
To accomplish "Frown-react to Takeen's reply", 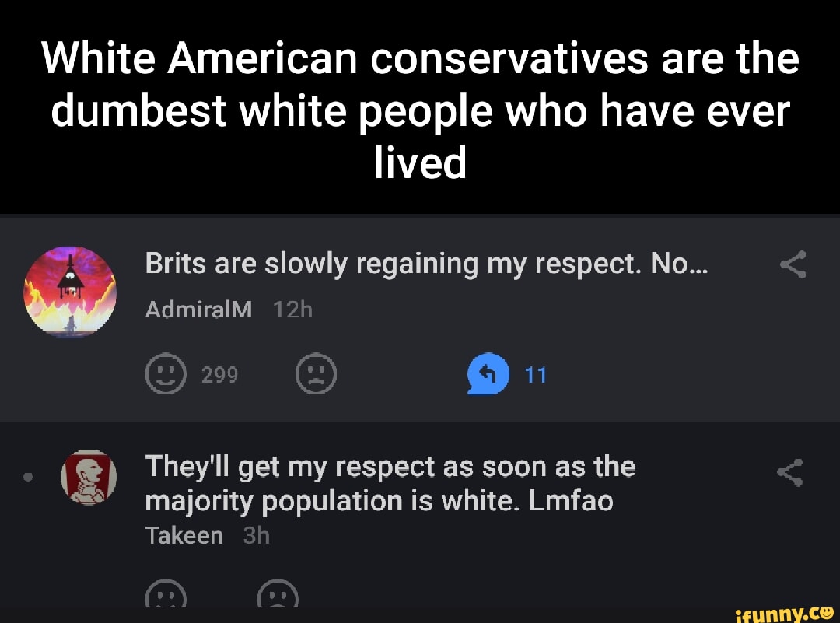I will 278,598.
